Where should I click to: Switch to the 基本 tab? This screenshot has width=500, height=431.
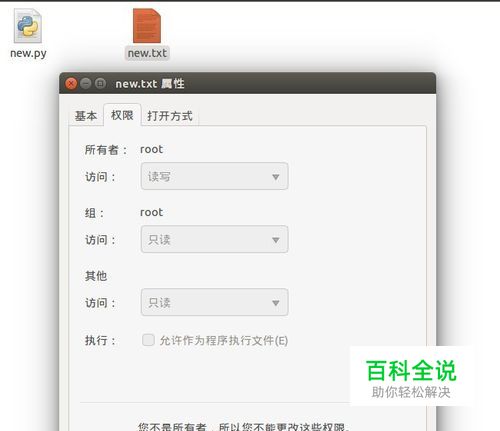pos(86,116)
